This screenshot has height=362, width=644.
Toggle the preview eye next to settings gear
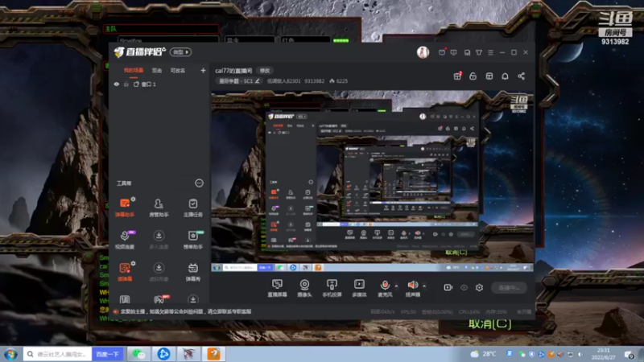pos(464,288)
